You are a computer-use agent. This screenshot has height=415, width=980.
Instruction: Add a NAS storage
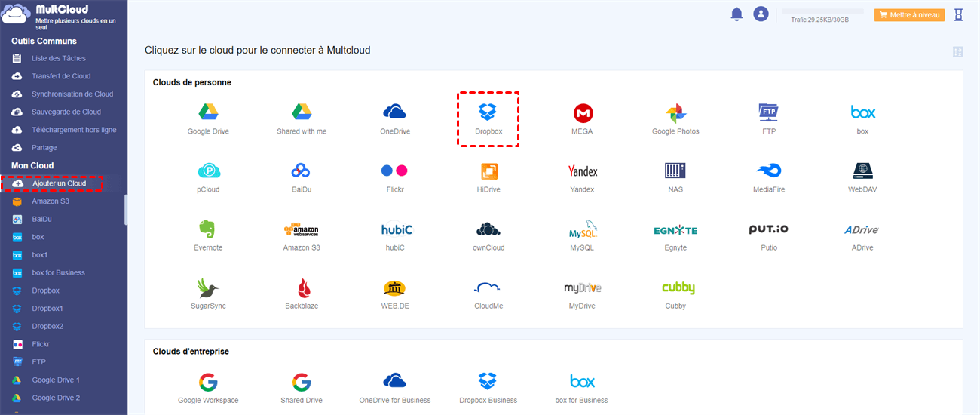(x=675, y=177)
